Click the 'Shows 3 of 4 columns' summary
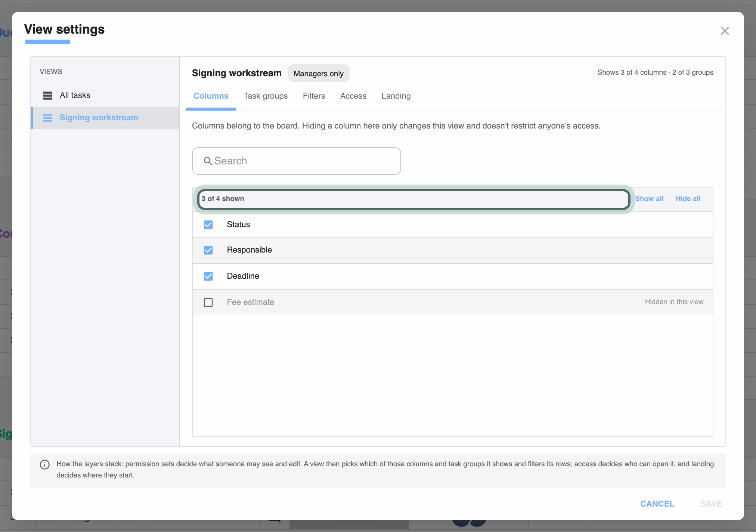This screenshot has width=756, height=532. [656, 72]
